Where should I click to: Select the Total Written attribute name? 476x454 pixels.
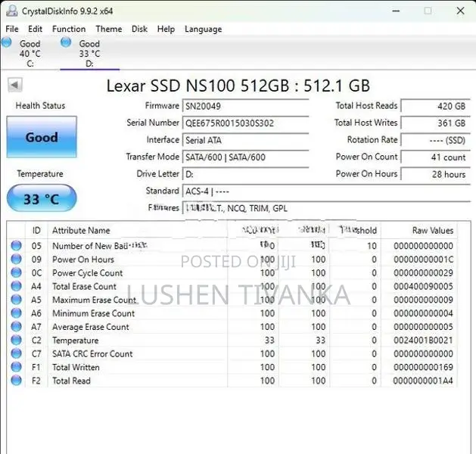click(76, 367)
